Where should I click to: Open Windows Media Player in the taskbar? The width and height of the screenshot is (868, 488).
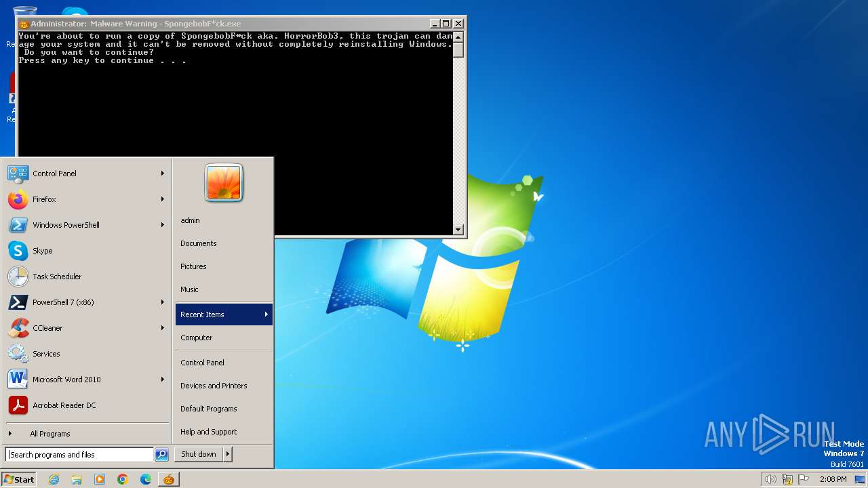tap(100, 479)
